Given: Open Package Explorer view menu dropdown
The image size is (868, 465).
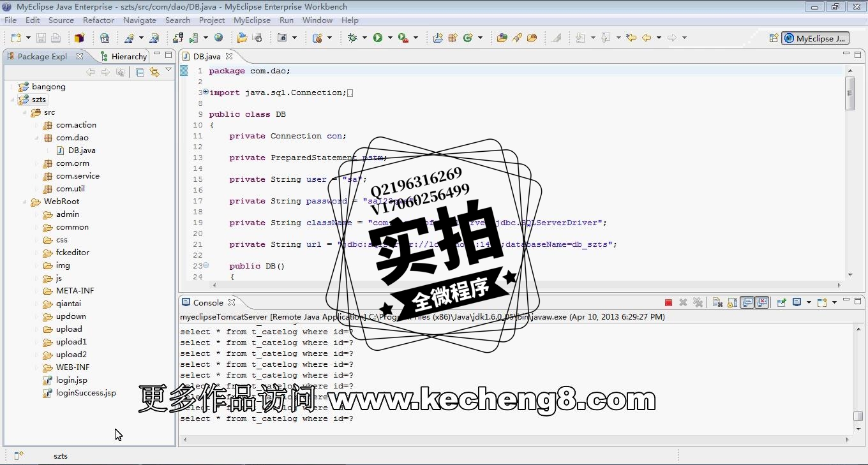Looking at the screenshot, I should 168,70.
